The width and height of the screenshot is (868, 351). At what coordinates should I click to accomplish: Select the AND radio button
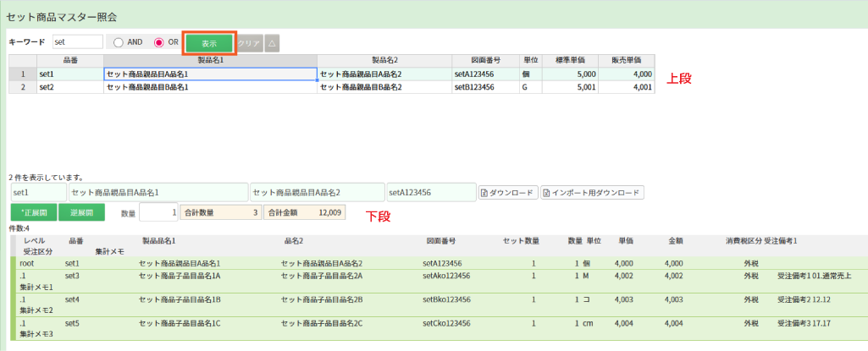tap(119, 42)
